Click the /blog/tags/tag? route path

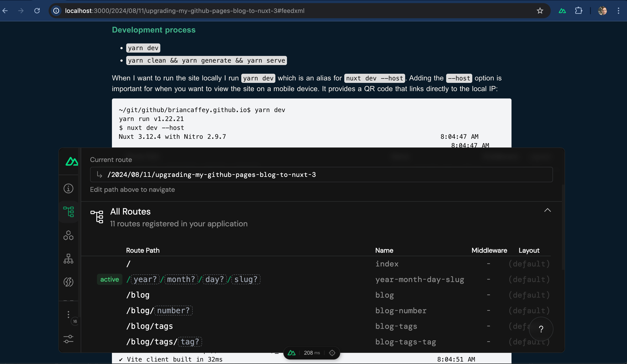[x=164, y=342]
